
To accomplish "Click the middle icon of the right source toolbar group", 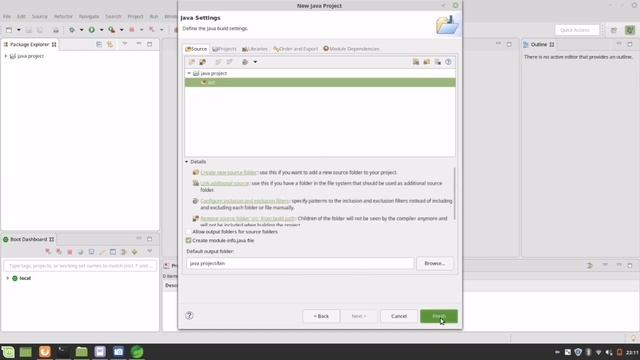I will point(427,62).
